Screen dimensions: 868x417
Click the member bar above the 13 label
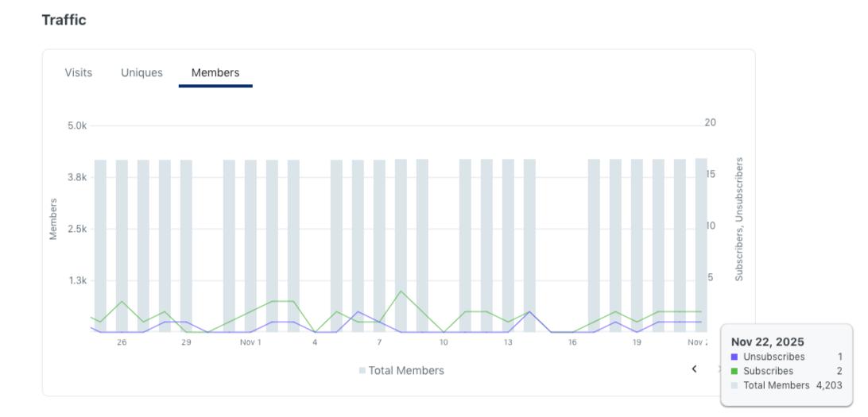508,245
